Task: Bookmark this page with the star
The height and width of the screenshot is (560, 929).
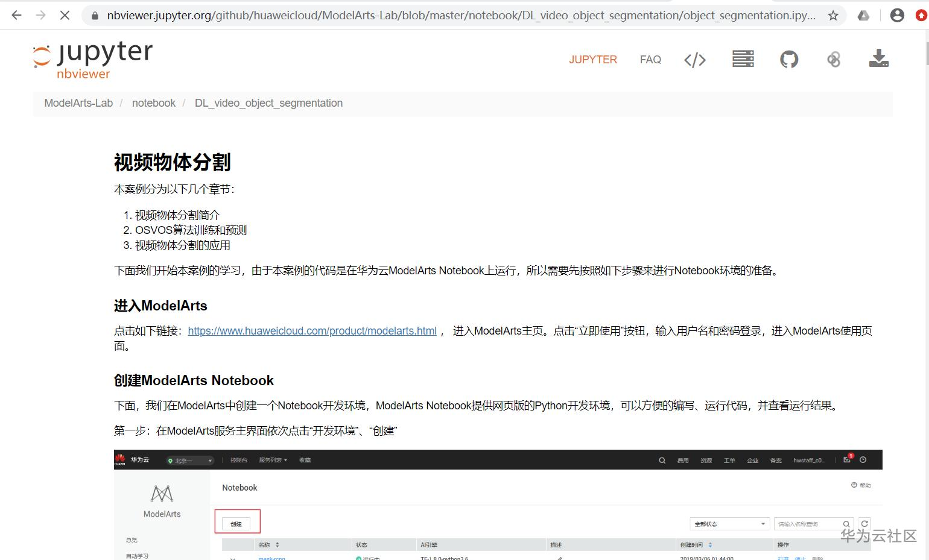Action: [833, 16]
